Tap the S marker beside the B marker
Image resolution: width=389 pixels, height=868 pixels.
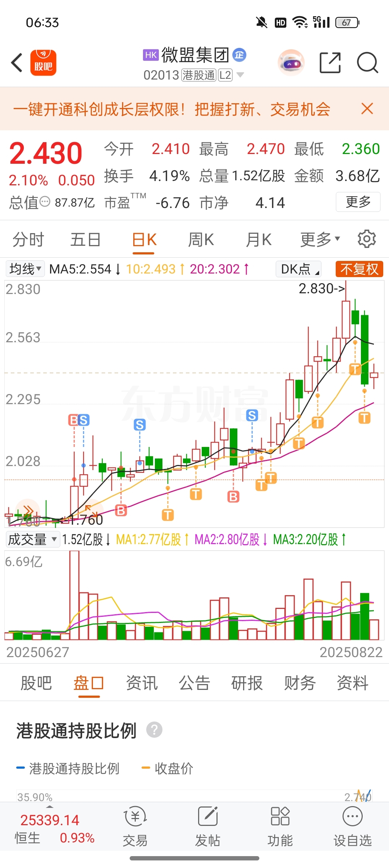coord(84,420)
